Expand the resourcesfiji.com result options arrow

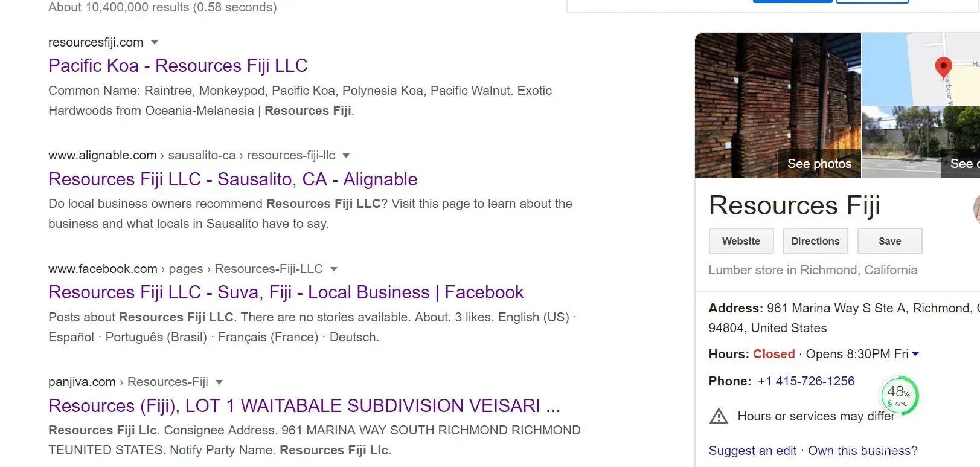point(155,42)
